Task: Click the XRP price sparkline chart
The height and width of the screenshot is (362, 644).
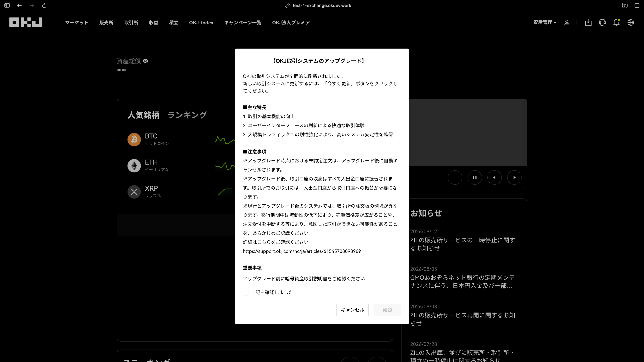Action: point(224,192)
